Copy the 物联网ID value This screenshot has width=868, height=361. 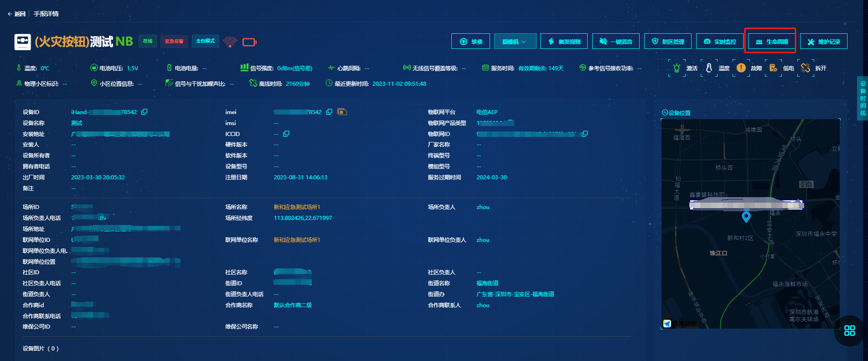point(585,134)
